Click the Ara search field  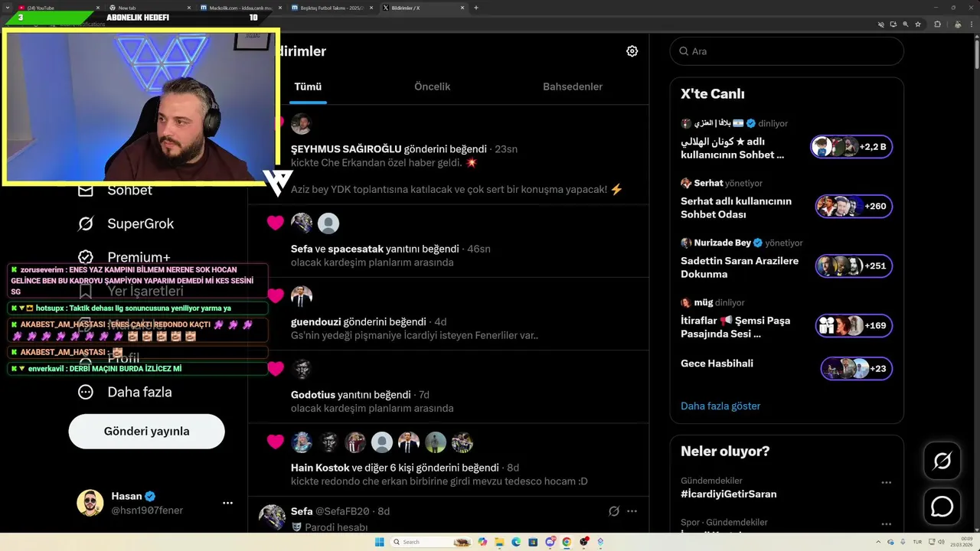tap(787, 51)
